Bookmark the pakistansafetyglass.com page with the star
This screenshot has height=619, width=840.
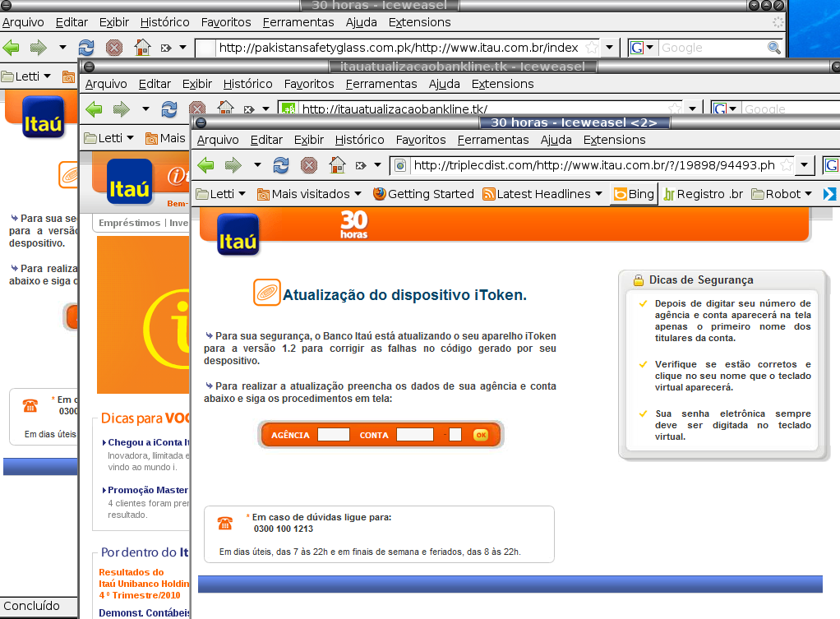[x=592, y=48]
